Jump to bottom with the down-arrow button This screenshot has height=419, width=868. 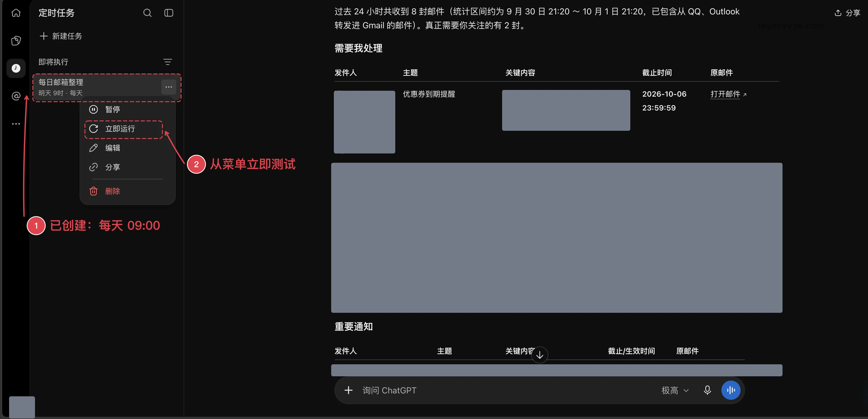539,355
